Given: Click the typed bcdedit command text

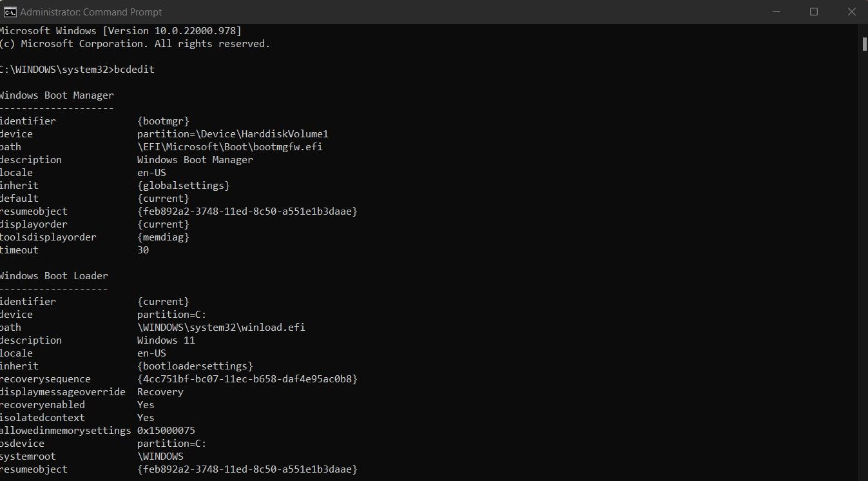Looking at the screenshot, I should [134, 70].
